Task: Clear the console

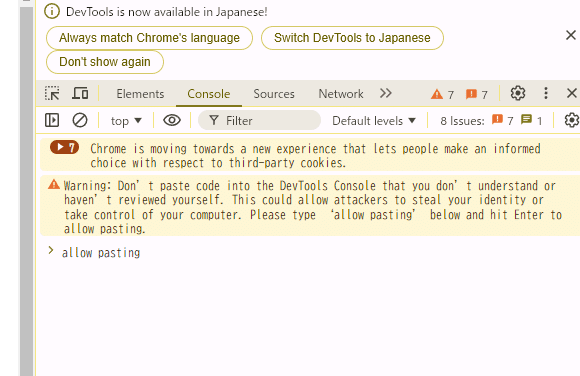Action: point(80,120)
